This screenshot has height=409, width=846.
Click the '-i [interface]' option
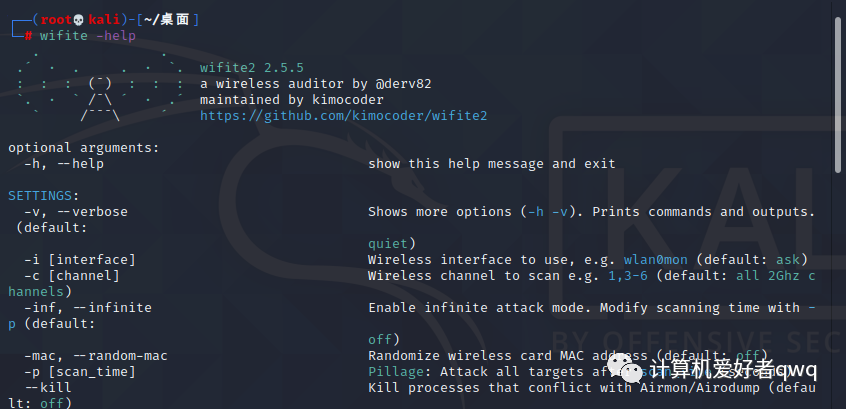[x=79, y=260]
